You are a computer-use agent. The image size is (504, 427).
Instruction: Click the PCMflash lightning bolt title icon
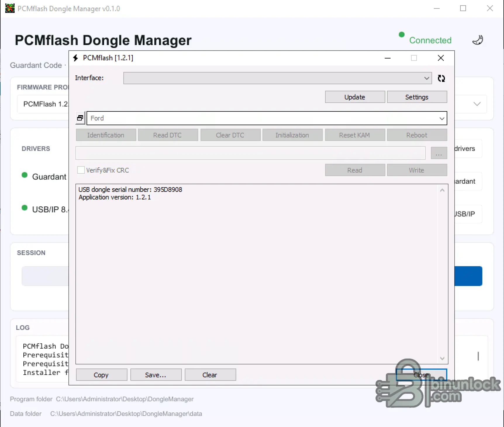click(x=76, y=58)
